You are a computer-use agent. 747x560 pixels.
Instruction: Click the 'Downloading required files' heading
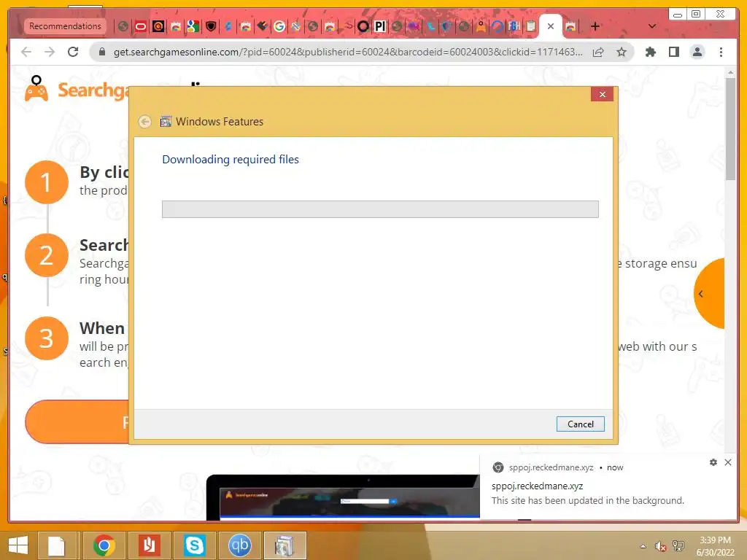(x=231, y=160)
